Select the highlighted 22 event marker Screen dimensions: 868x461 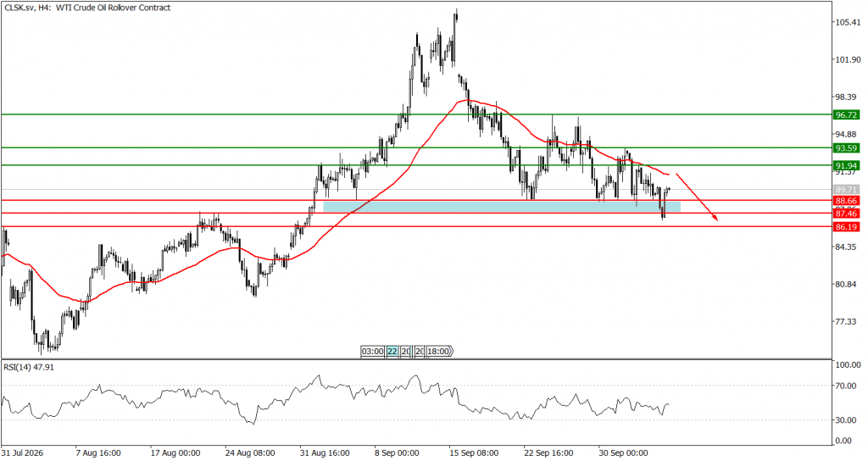(392, 352)
